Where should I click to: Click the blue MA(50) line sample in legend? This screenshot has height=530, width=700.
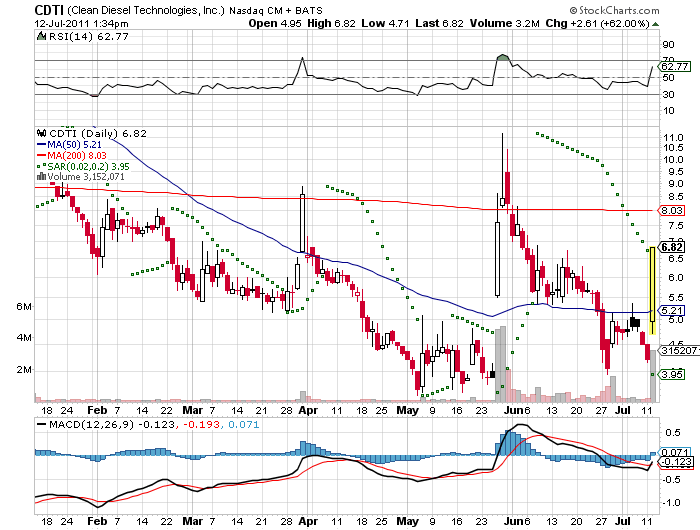[42, 145]
